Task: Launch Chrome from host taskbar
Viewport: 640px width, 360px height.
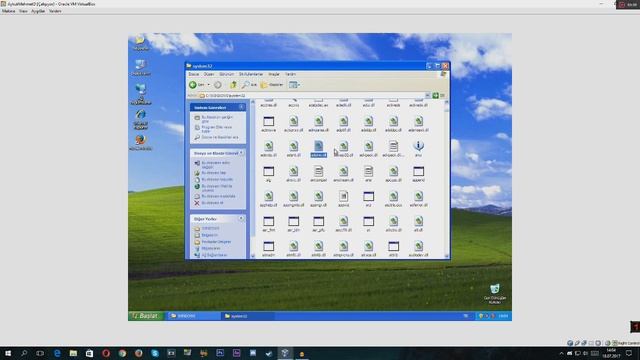Action: pos(122,353)
